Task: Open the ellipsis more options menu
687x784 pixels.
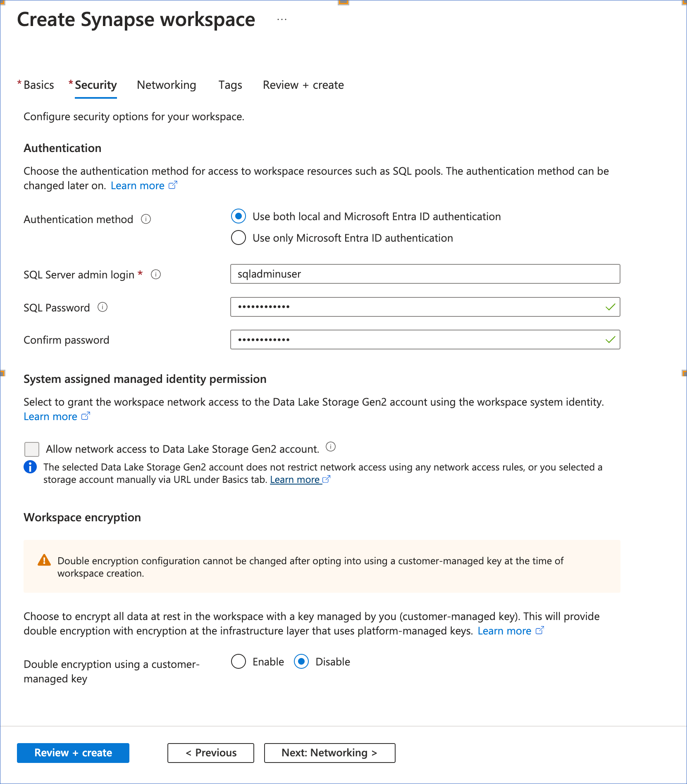Action: (282, 19)
